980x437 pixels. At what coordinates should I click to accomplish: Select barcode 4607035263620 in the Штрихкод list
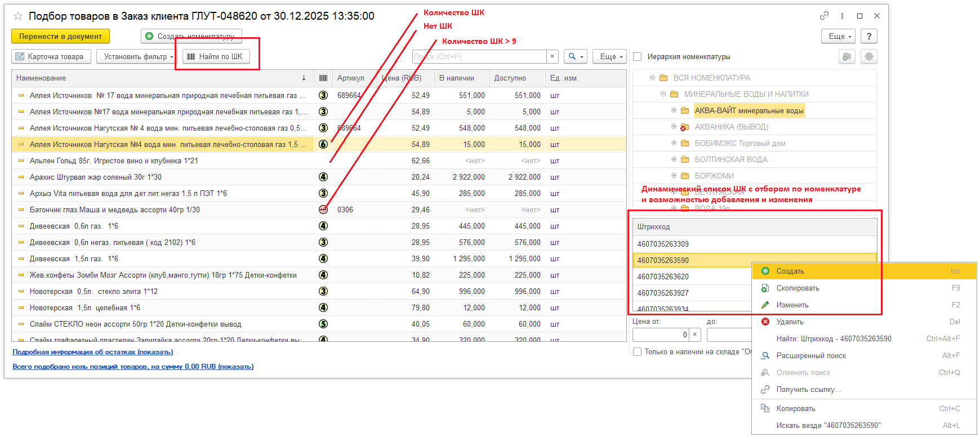coord(693,277)
